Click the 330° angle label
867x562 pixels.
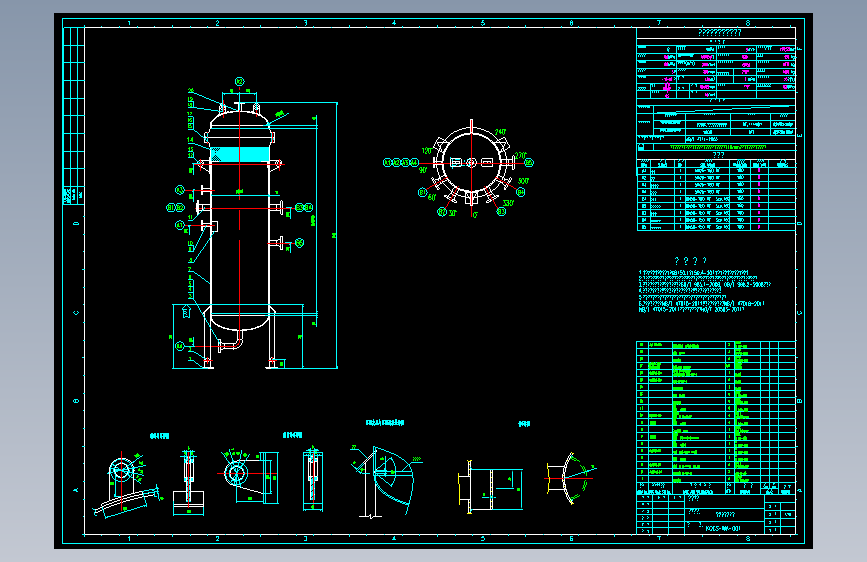click(x=508, y=202)
